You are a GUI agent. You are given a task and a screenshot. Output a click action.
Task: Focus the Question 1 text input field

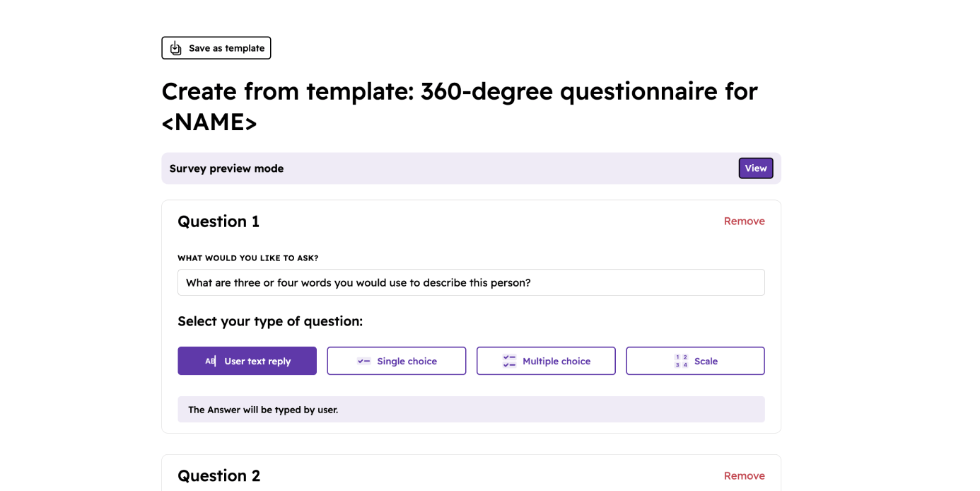click(x=471, y=282)
